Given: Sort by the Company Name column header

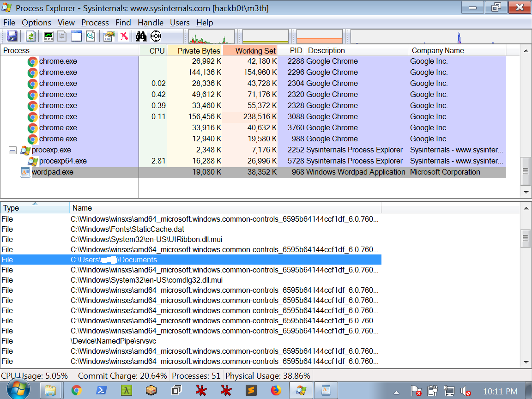Looking at the screenshot, I should point(457,50).
